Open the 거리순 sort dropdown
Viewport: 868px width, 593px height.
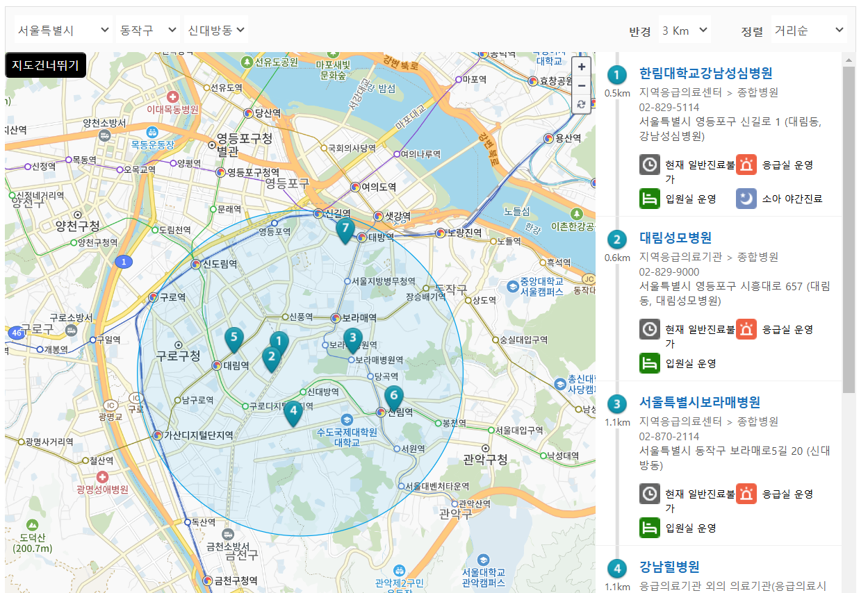click(x=809, y=30)
